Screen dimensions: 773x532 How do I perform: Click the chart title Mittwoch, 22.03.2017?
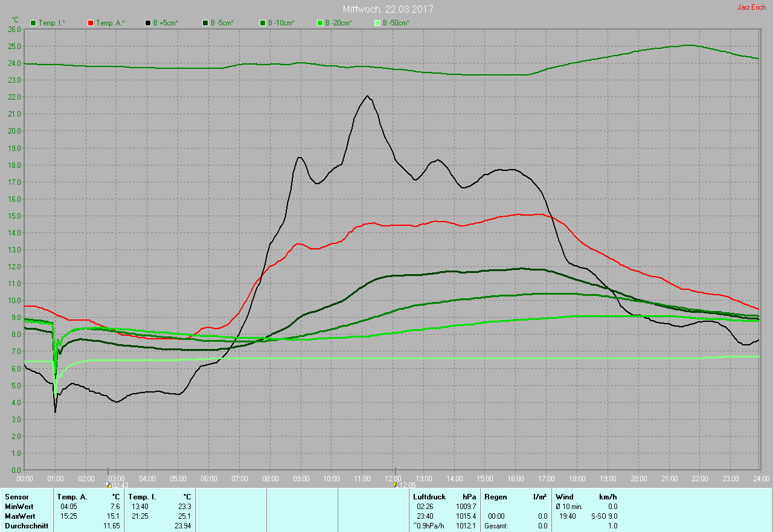click(x=388, y=10)
